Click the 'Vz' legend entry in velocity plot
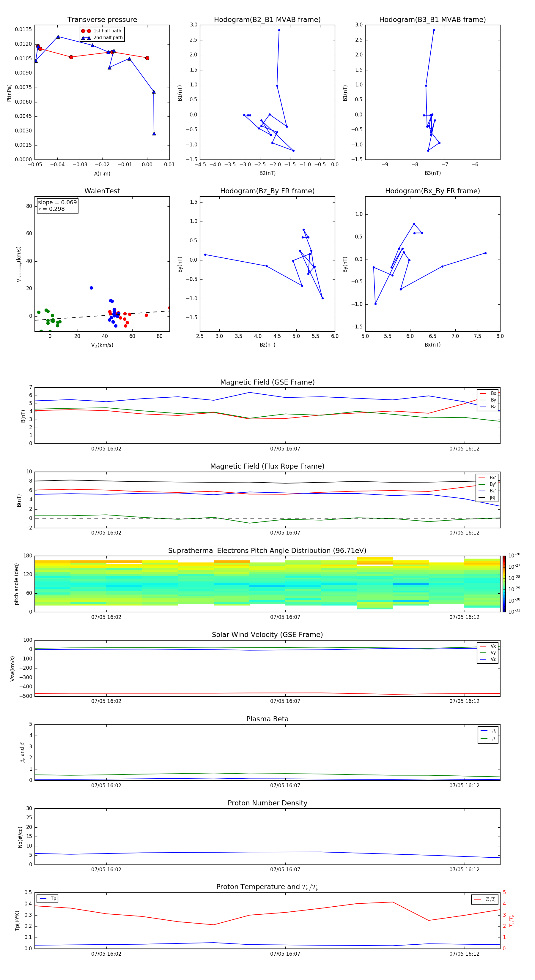Screen dimensions: 535x980 click(x=488, y=659)
